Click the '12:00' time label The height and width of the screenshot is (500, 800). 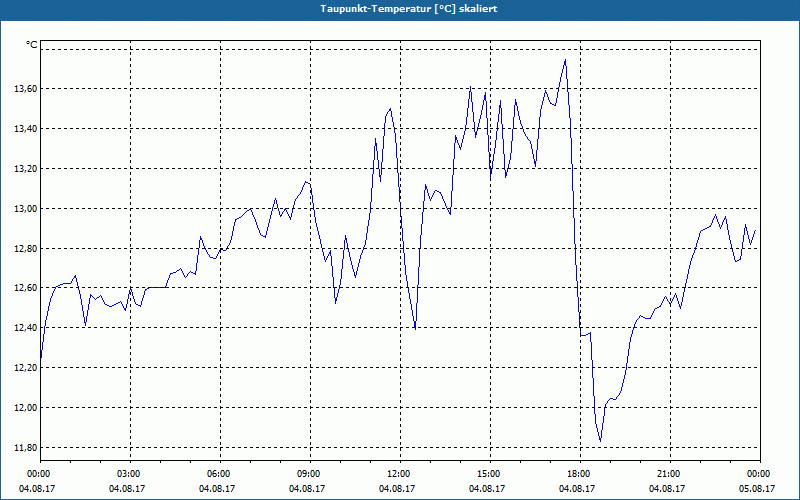[400, 474]
